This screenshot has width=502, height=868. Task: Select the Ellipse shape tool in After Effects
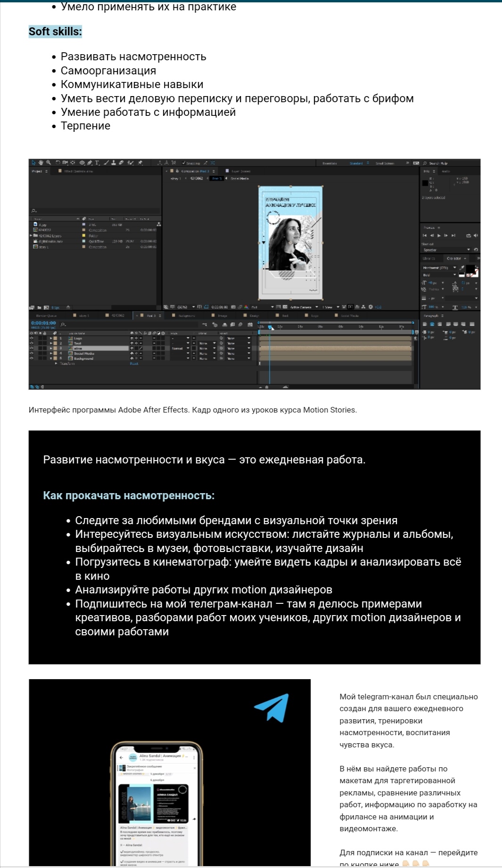82,163
